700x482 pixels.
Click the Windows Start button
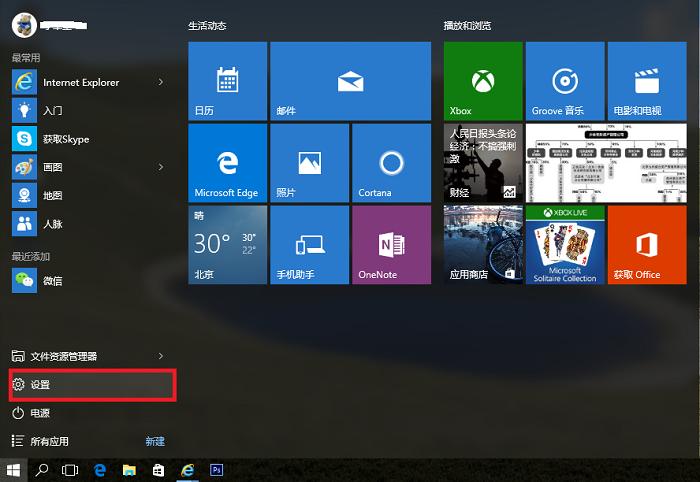(x=13, y=470)
